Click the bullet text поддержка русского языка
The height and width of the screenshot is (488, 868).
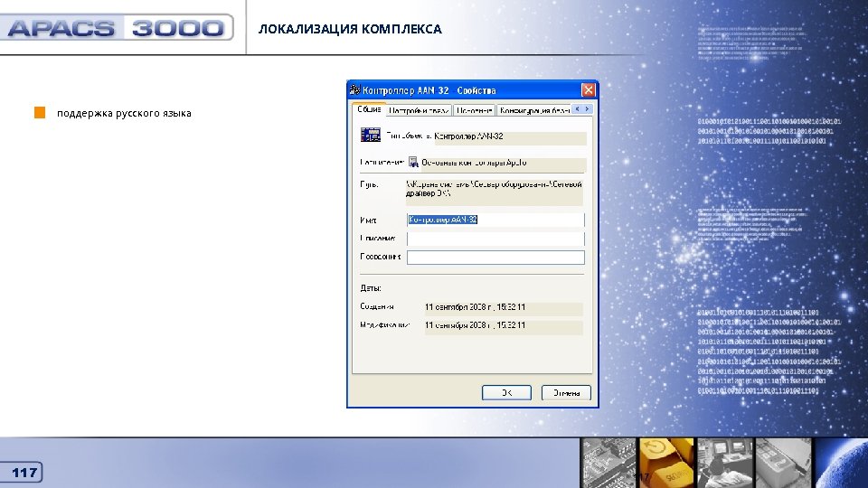(124, 114)
